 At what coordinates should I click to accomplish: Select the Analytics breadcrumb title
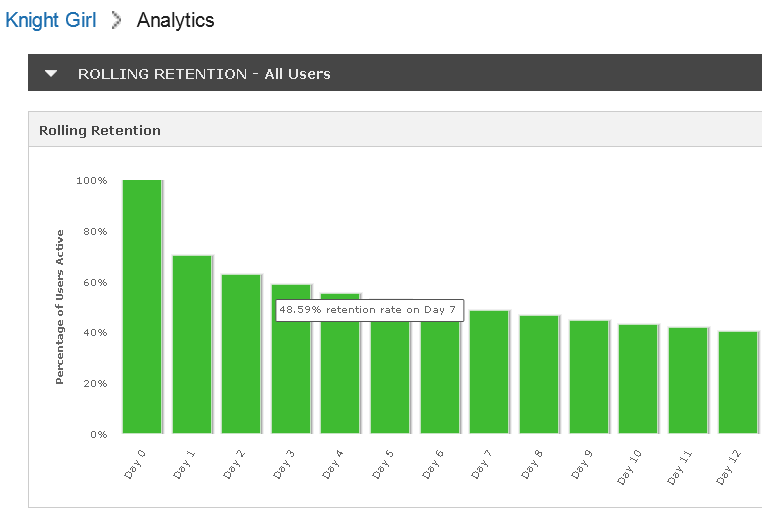(175, 20)
